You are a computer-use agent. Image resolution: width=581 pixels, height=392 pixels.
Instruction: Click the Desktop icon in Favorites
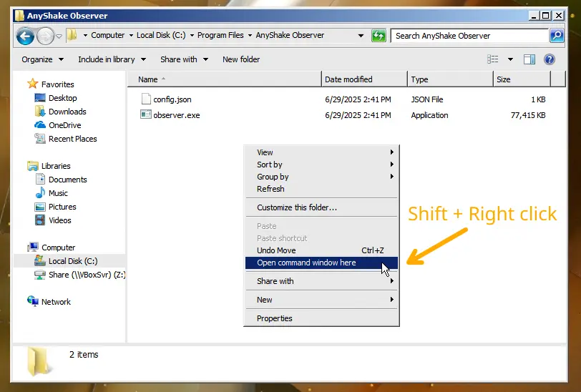pos(39,98)
